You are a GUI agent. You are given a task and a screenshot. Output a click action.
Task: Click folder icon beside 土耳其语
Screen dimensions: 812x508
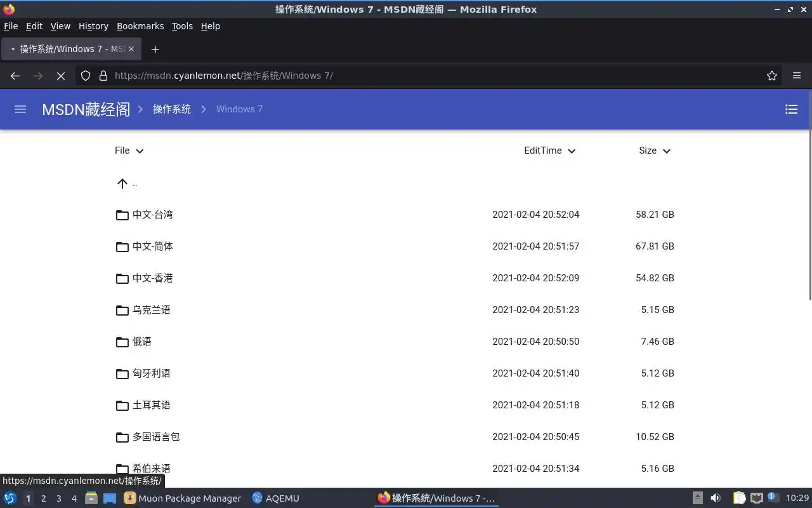pyautogui.click(x=122, y=405)
